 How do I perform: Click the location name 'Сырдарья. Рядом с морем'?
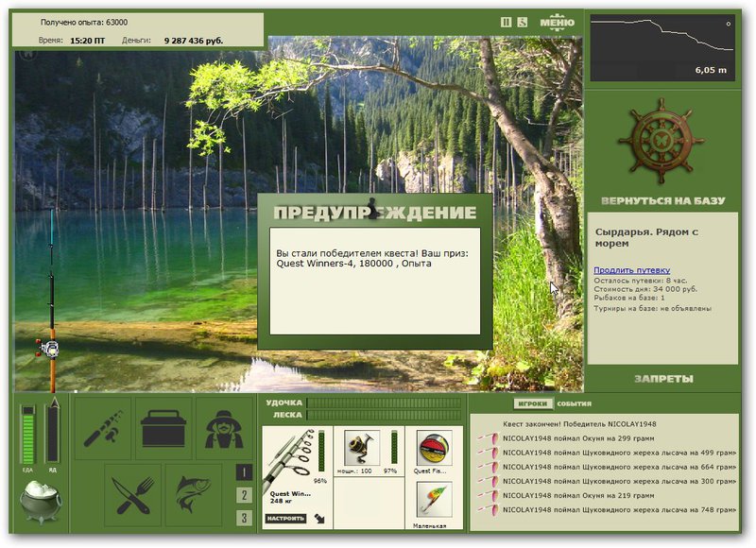pos(646,237)
